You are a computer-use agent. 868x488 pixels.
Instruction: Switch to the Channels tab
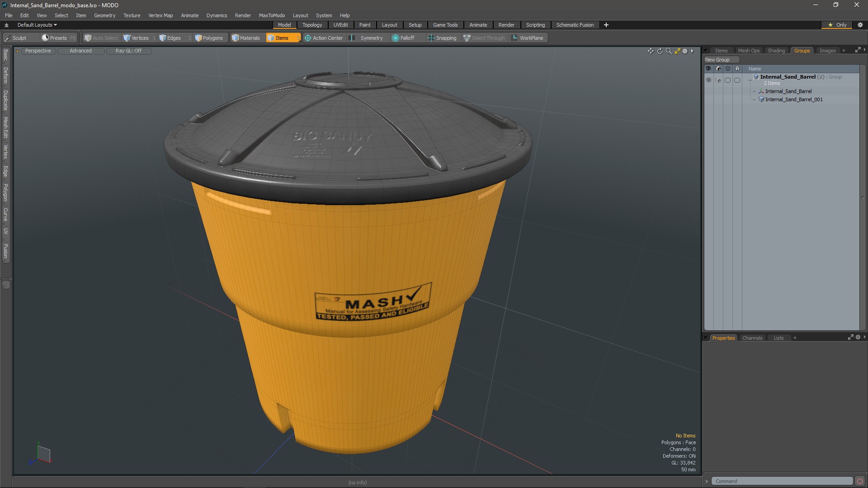[x=752, y=338]
